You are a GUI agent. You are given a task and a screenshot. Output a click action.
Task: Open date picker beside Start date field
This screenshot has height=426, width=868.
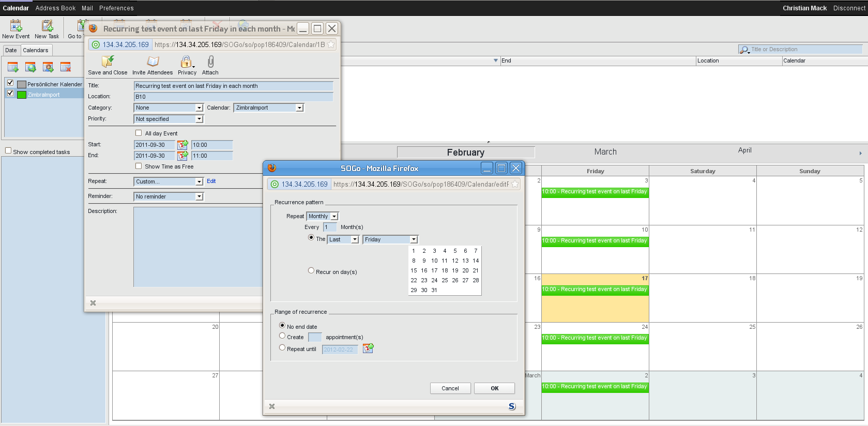[182, 145]
